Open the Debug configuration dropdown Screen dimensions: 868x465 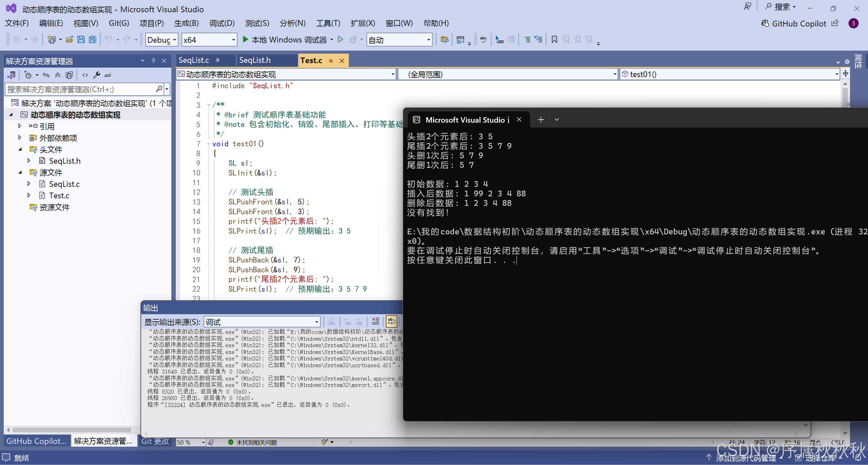[162, 40]
